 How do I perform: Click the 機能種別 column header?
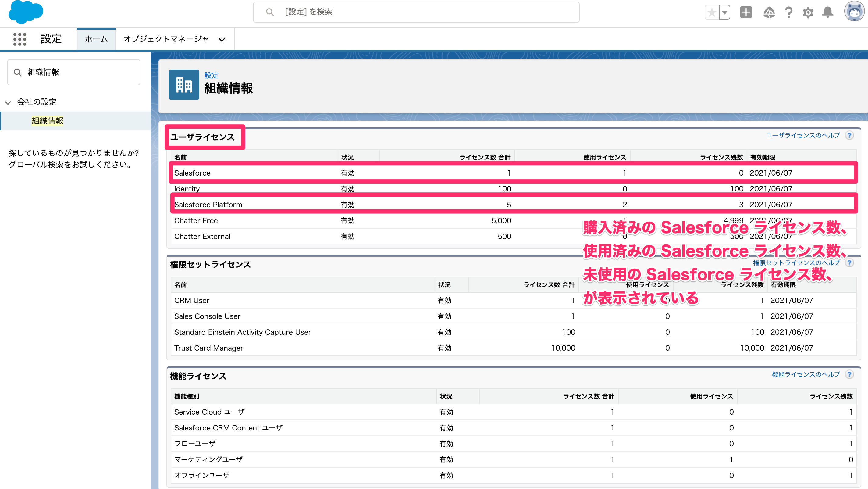187,396
